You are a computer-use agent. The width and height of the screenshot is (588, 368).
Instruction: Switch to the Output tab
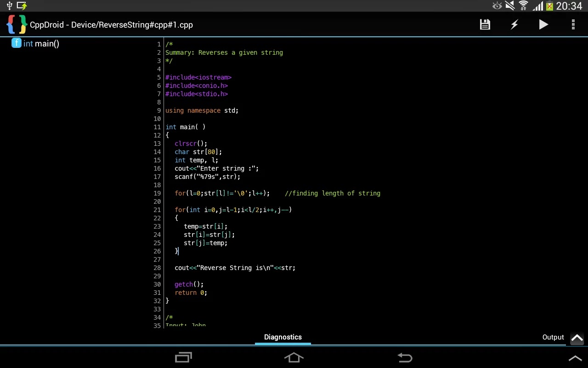click(x=553, y=337)
